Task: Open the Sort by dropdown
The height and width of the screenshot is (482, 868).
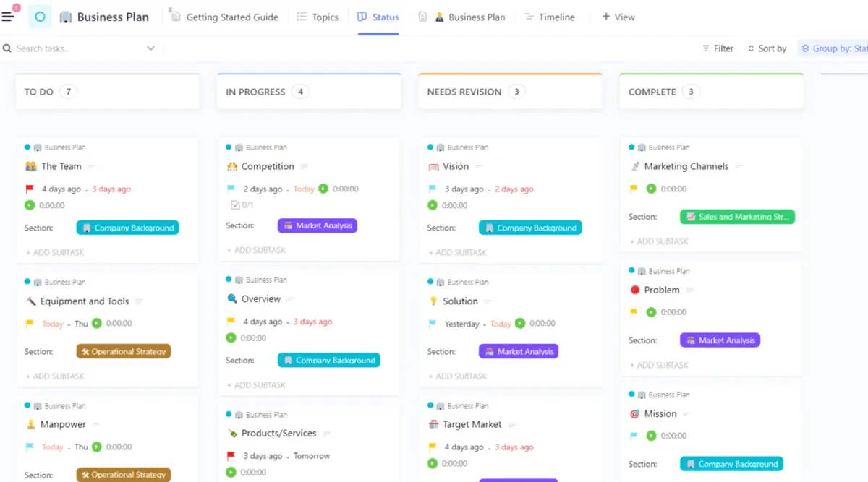Action: (x=767, y=48)
